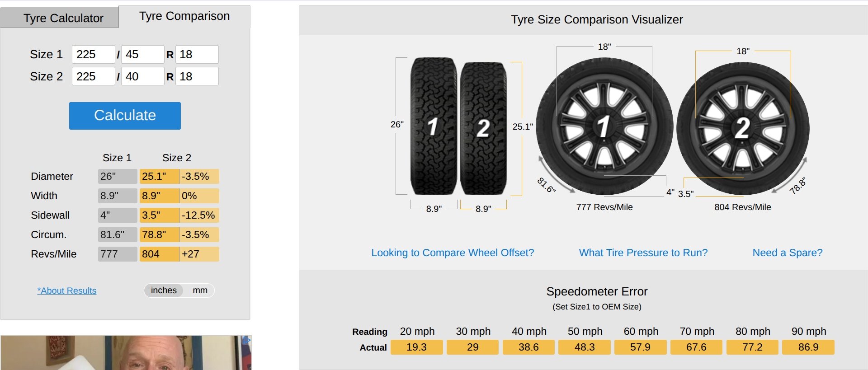
Task: Click wheel 2 side-view graphic
Action: pyautogui.click(x=743, y=129)
